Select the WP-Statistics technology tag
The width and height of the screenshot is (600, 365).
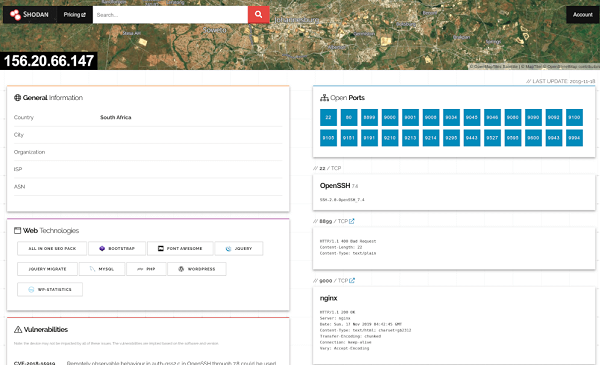(50, 289)
